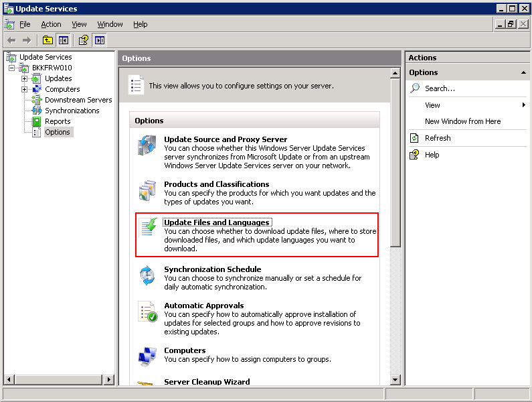The width and height of the screenshot is (532, 402).
Task: Click the MMC document icon beside File menu
Action: coord(9,24)
